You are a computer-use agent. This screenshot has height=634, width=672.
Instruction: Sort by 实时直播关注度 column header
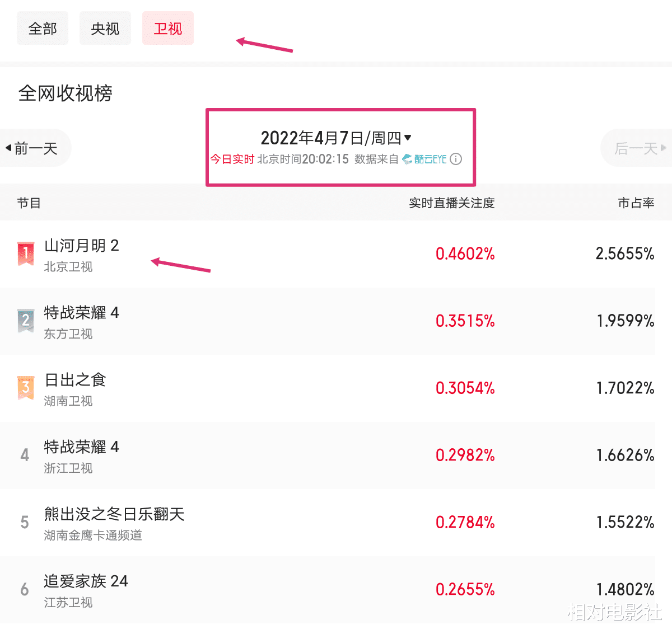pos(452,203)
